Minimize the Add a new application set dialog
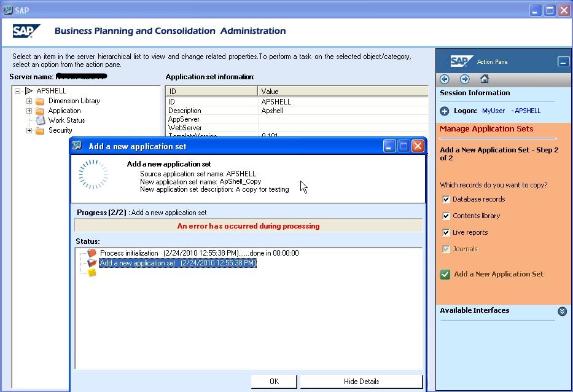 point(389,146)
